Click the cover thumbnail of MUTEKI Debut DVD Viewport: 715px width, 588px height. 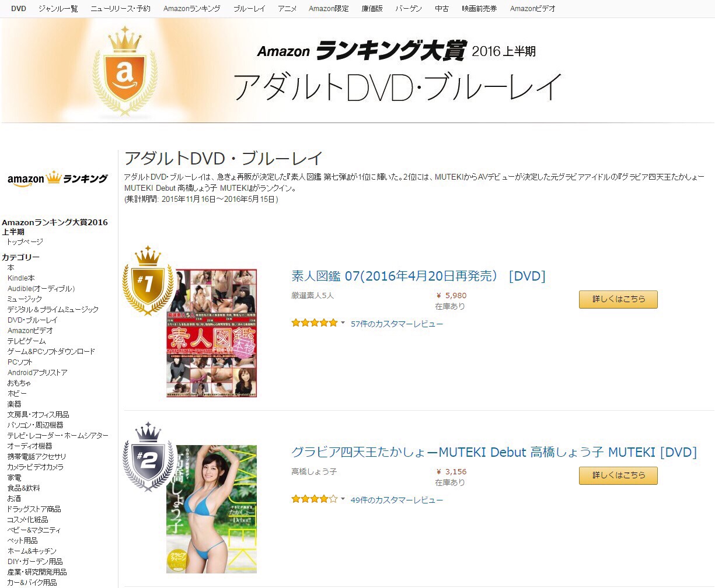click(x=212, y=509)
